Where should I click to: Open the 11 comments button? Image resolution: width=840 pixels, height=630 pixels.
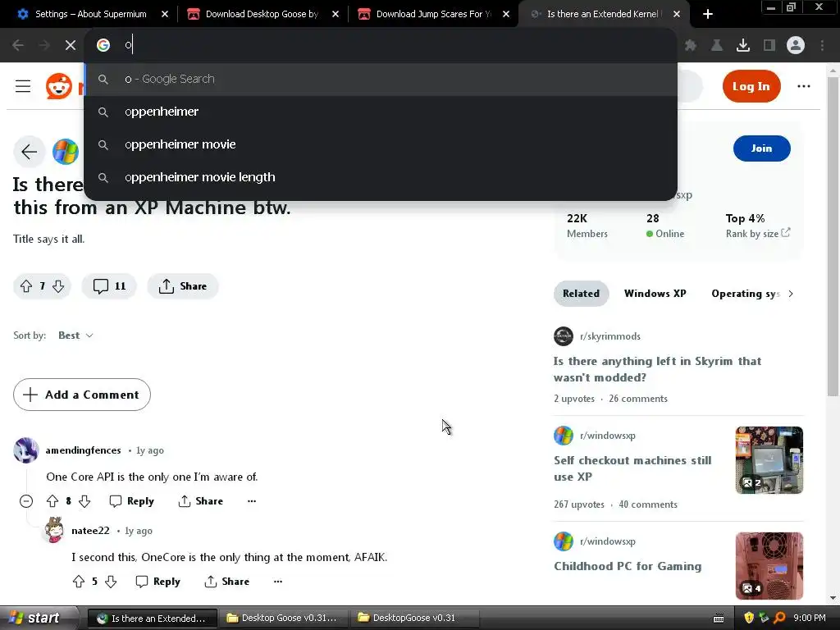click(x=109, y=286)
